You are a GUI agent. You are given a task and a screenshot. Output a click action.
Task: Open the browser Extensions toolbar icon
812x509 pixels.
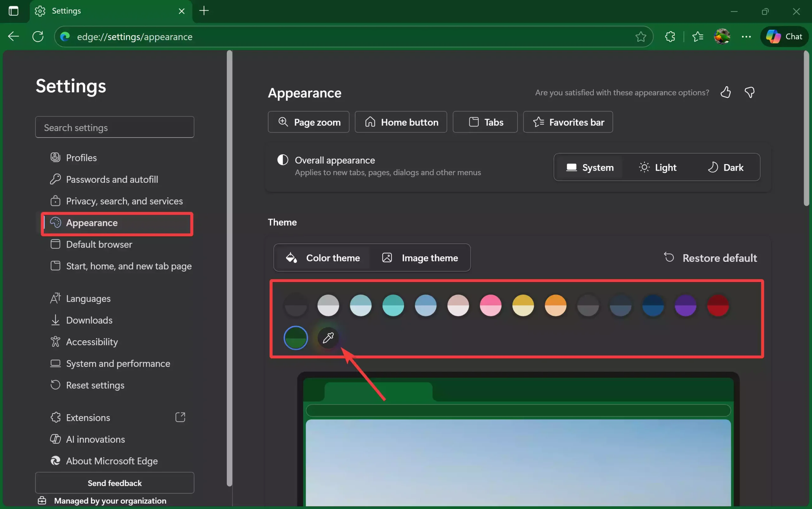click(x=670, y=36)
